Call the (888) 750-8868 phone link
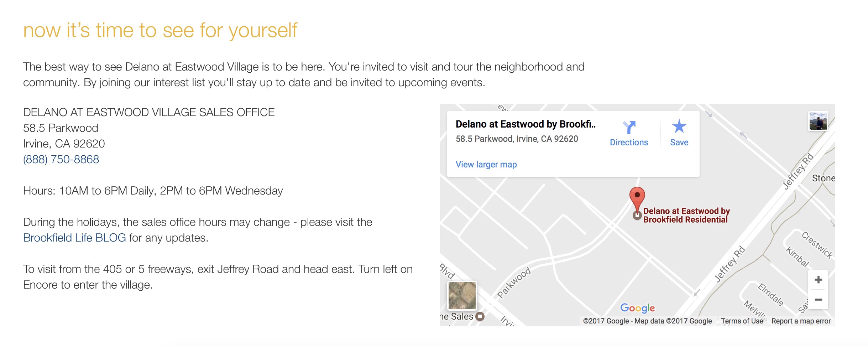868x347 pixels. 61,159
